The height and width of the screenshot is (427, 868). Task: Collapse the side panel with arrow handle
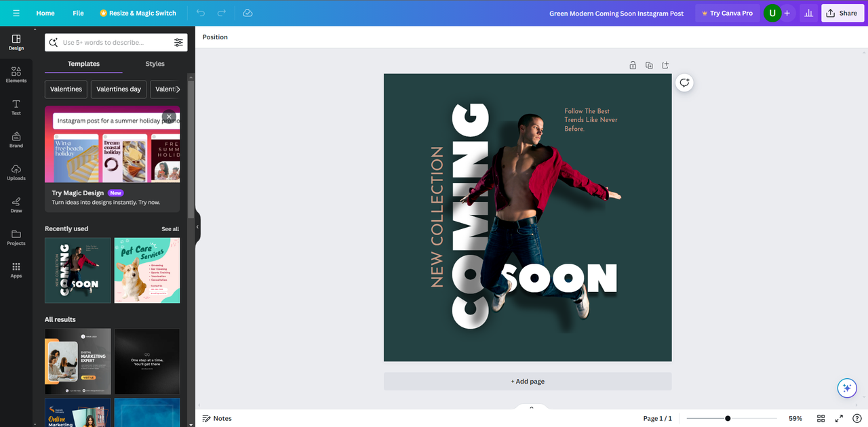(197, 227)
